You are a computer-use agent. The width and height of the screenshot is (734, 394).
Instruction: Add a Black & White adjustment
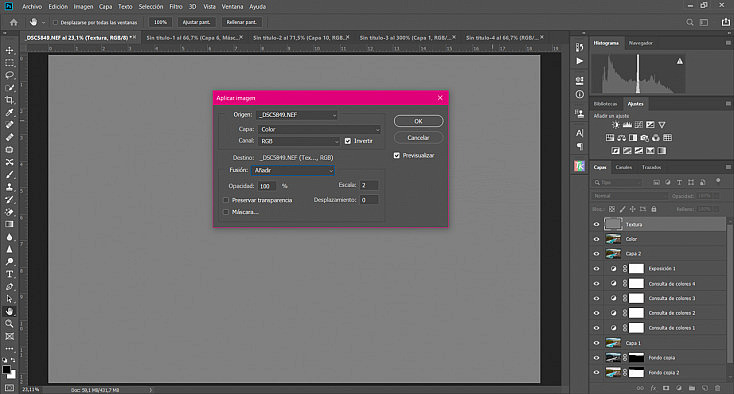[633, 138]
